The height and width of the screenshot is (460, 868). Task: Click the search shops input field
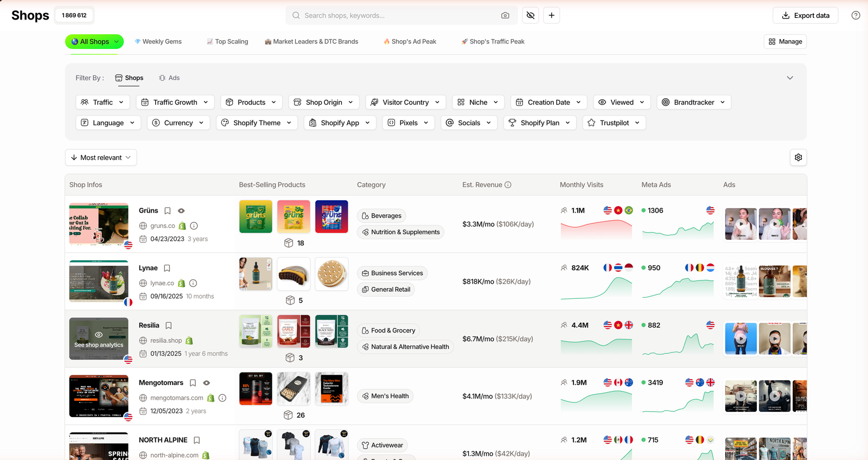tap(401, 16)
